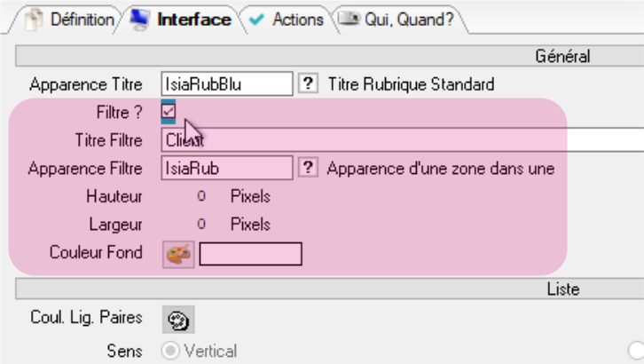This screenshot has height=364, width=644.
Task: Select the Vertical option for Sens
Action: click(169, 351)
